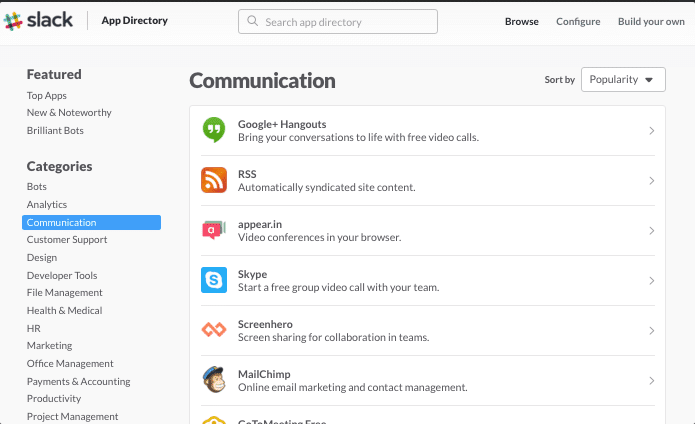Click 'Online email marketing and contact management.'
The height and width of the screenshot is (424, 695).
click(353, 388)
